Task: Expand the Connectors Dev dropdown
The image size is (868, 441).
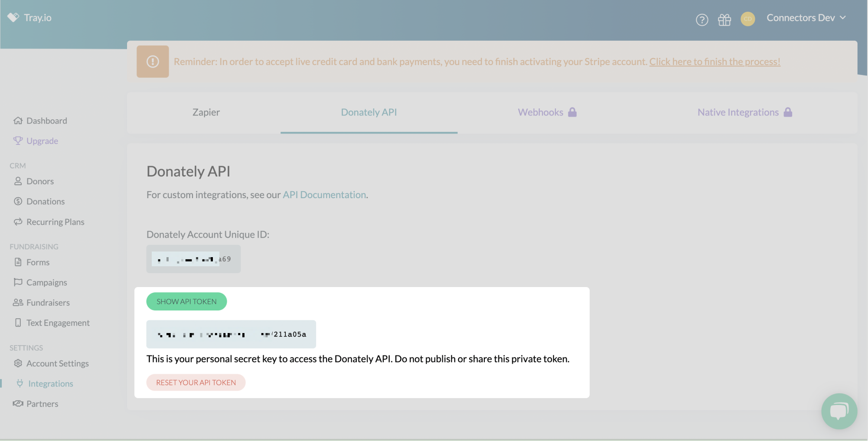Action: pyautogui.click(x=806, y=17)
